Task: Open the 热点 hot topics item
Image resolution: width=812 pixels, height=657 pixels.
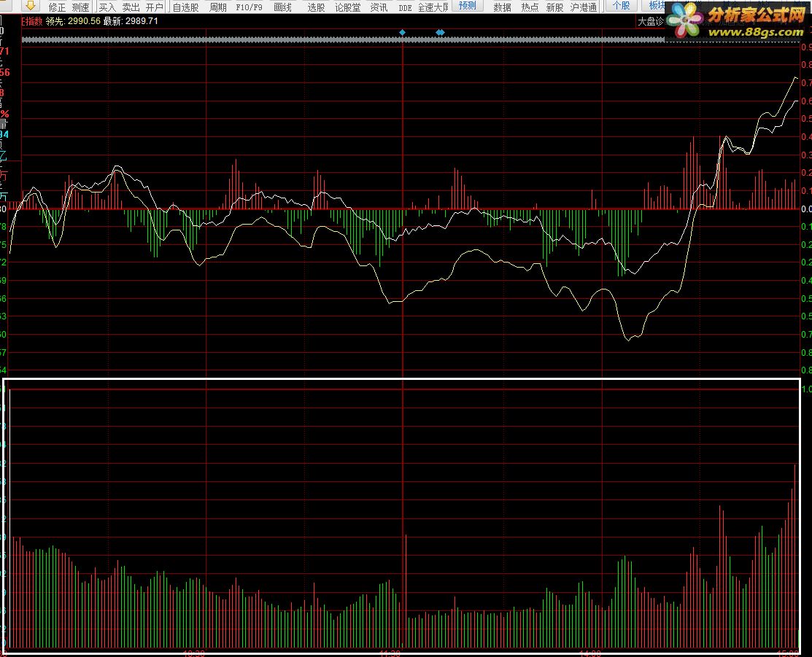Action: click(x=530, y=7)
